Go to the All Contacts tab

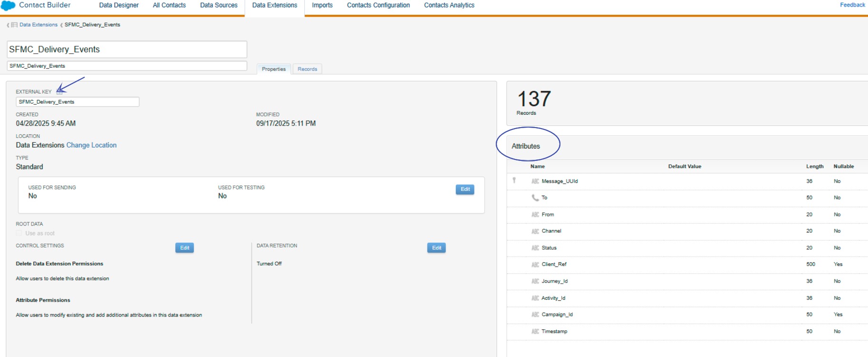(x=169, y=5)
